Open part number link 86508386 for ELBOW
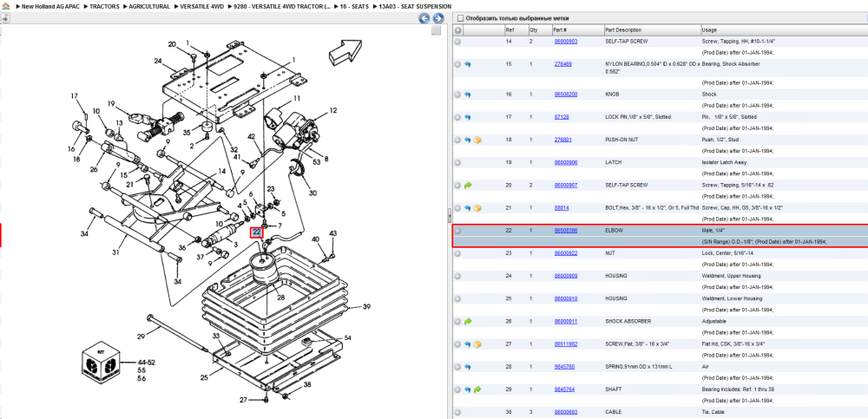 click(566, 231)
